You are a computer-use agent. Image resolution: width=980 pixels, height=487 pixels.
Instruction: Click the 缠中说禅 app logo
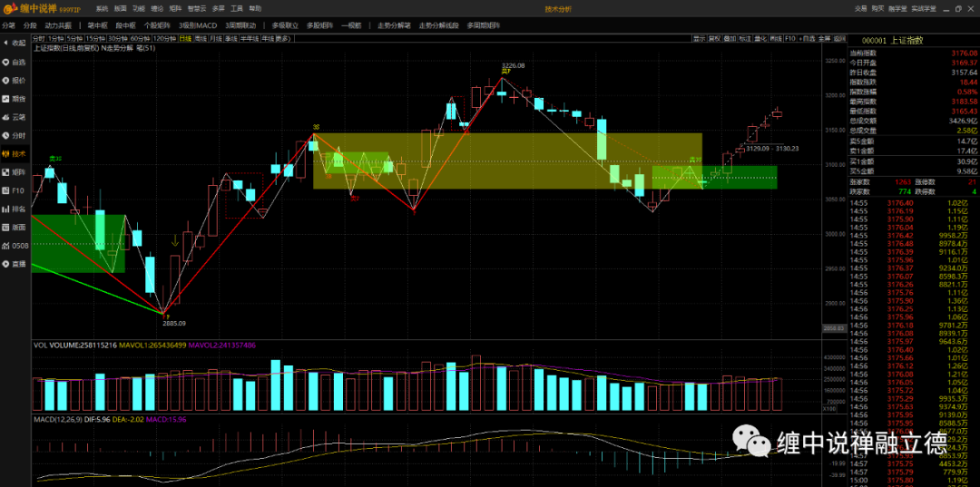[43, 9]
